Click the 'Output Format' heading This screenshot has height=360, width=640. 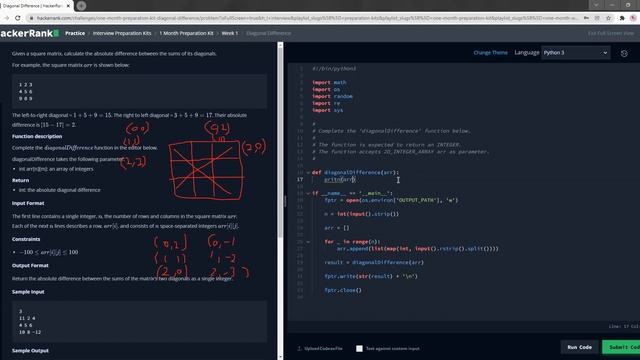tap(30, 266)
